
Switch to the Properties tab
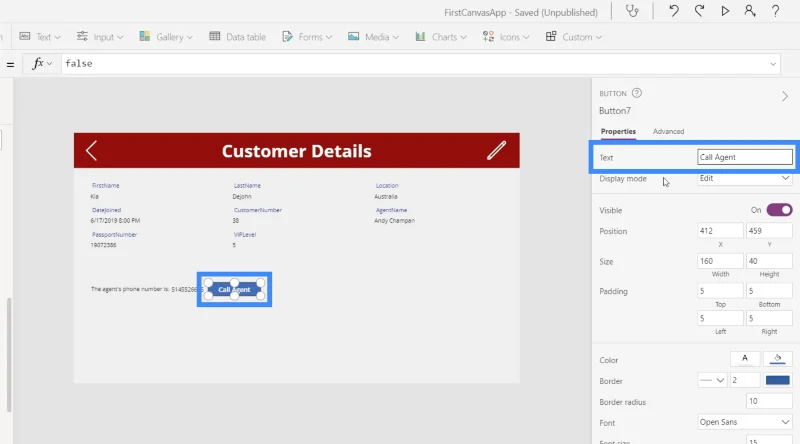tap(618, 132)
